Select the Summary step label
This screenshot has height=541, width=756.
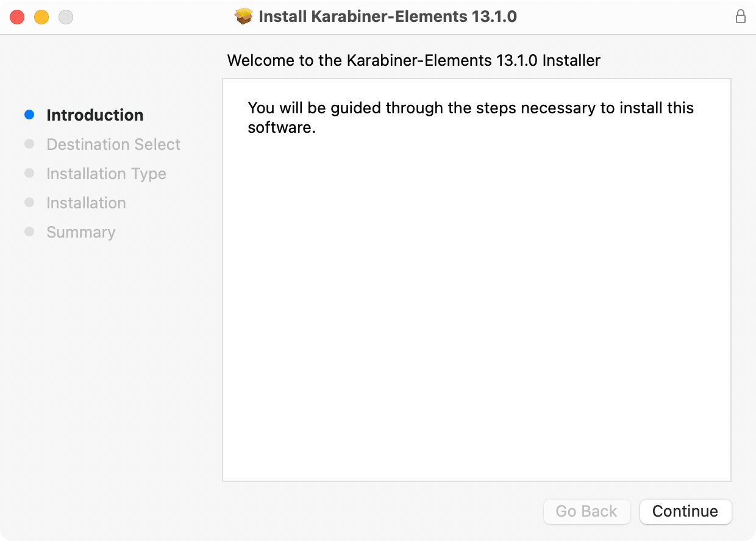point(81,232)
